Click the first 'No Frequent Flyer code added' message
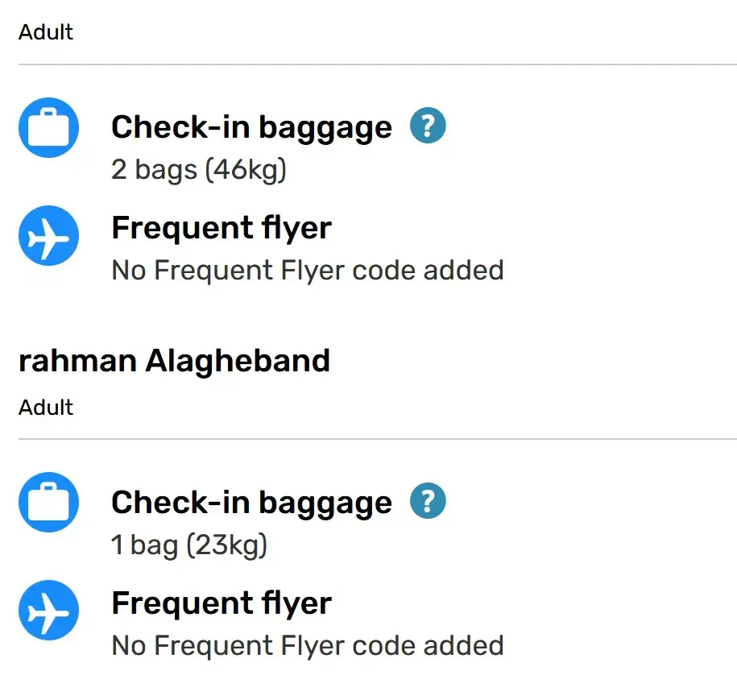This screenshot has height=700, width=737. [307, 270]
